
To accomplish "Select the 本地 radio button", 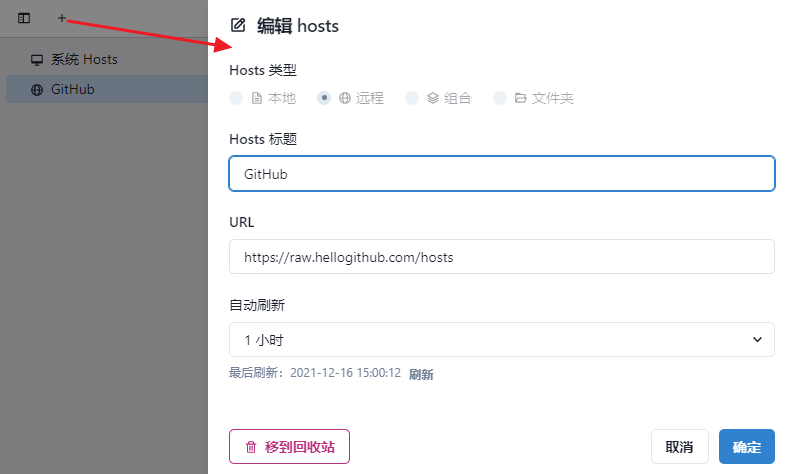I will (236, 98).
